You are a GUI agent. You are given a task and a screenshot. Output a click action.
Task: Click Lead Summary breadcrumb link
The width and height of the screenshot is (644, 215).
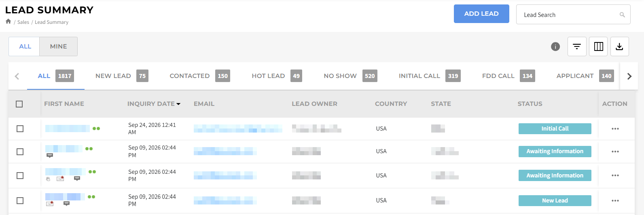(x=51, y=22)
